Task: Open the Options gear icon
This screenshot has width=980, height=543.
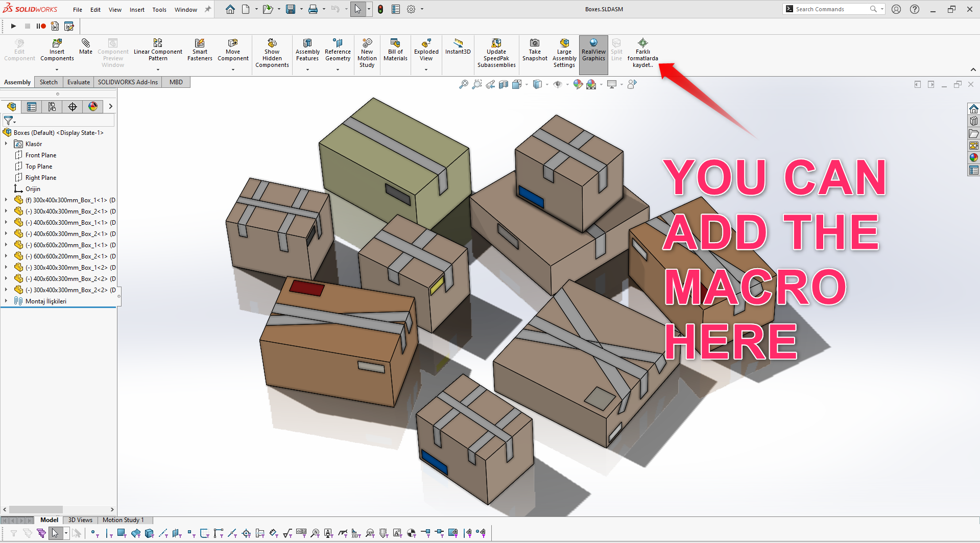Action: (411, 9)
